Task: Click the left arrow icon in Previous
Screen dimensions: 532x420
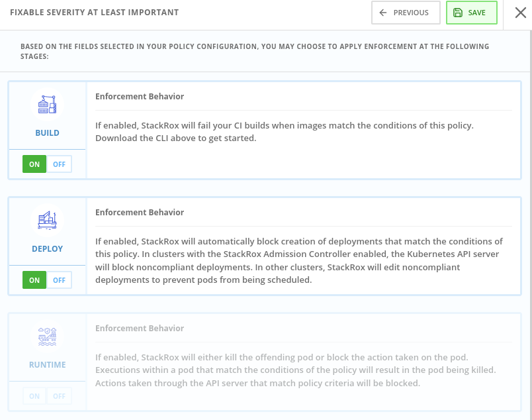Action: pyautogui.click(x=382, y=13)
